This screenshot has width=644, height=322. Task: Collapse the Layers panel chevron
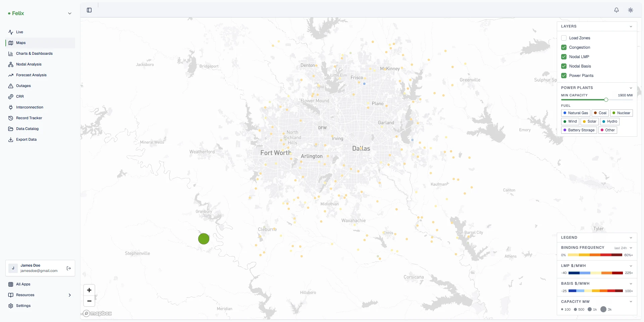tap(631, 27)
